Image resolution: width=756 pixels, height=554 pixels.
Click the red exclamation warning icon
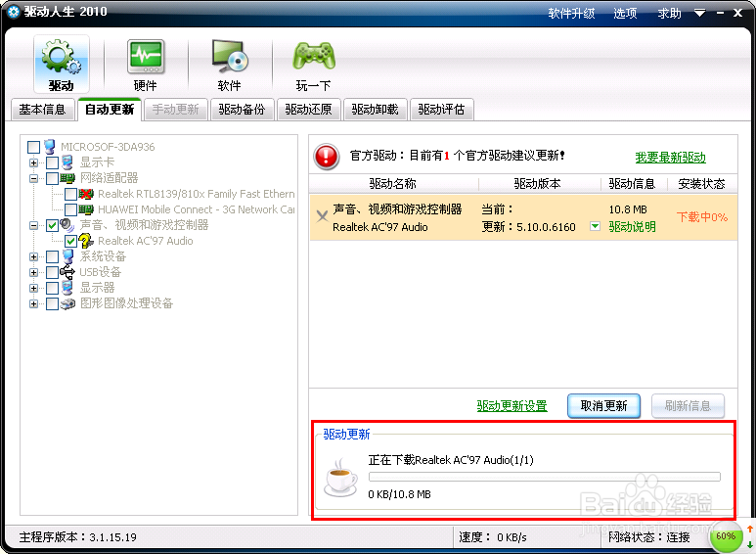point(327,157)
